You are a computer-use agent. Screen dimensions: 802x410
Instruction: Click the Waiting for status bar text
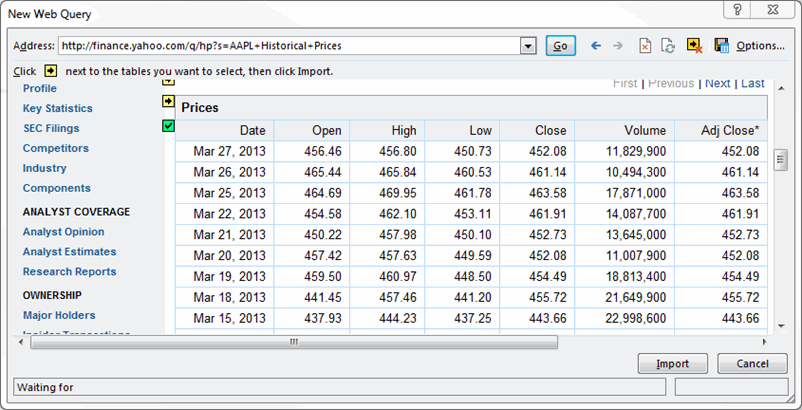point(46,388)
